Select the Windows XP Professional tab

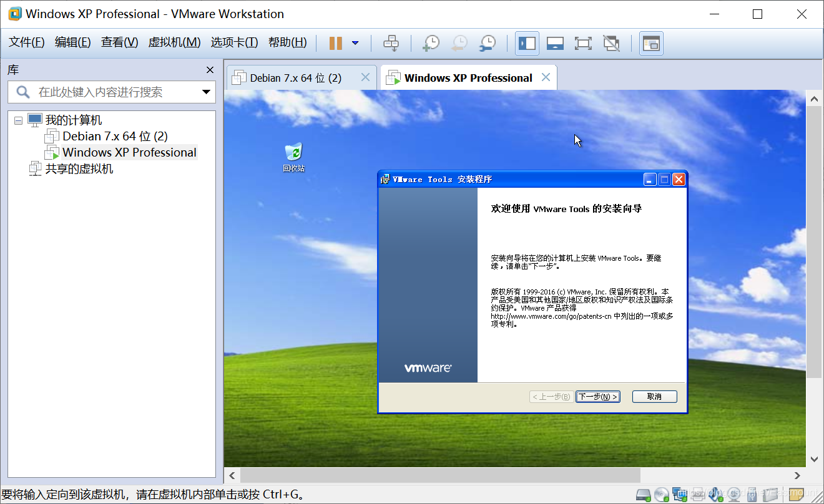(468, 78)
